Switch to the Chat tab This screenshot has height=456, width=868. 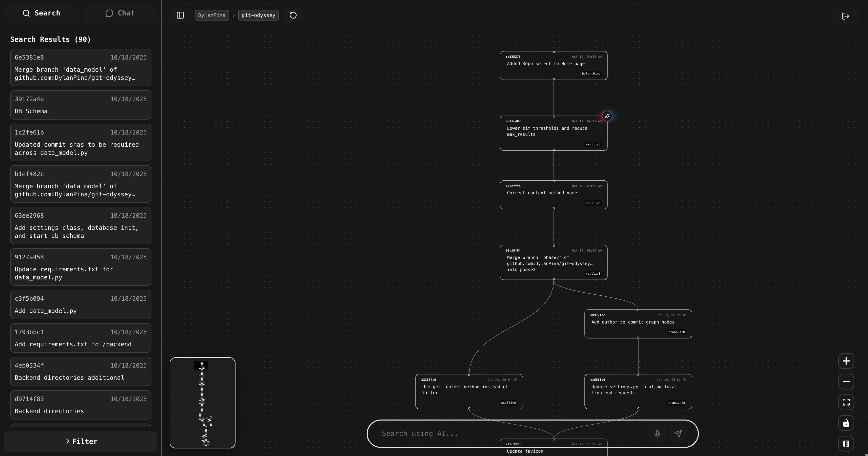[120, 13]
